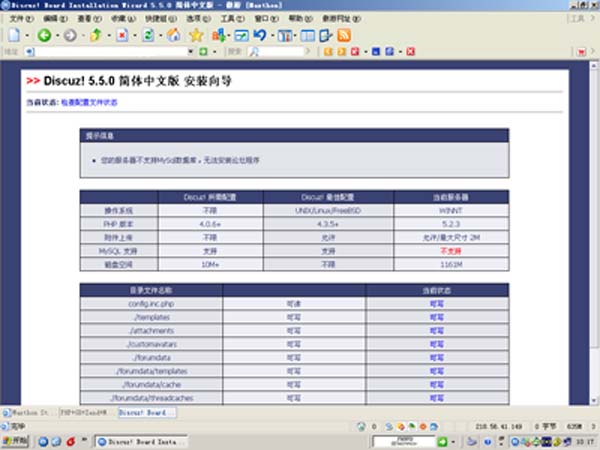The height and width of the screenshot is (450, 600).
Task: Open the 工具 (Tools) menu
Action: (229, 18)
